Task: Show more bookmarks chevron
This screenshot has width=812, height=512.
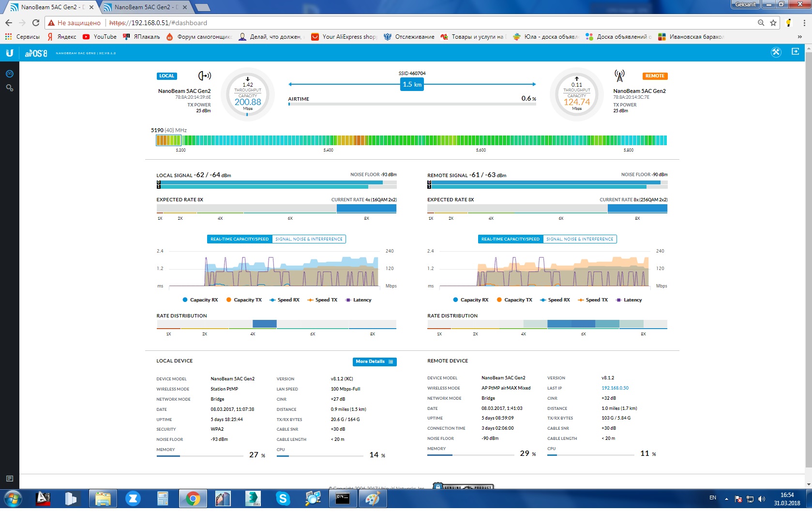Action: [799, 37]
